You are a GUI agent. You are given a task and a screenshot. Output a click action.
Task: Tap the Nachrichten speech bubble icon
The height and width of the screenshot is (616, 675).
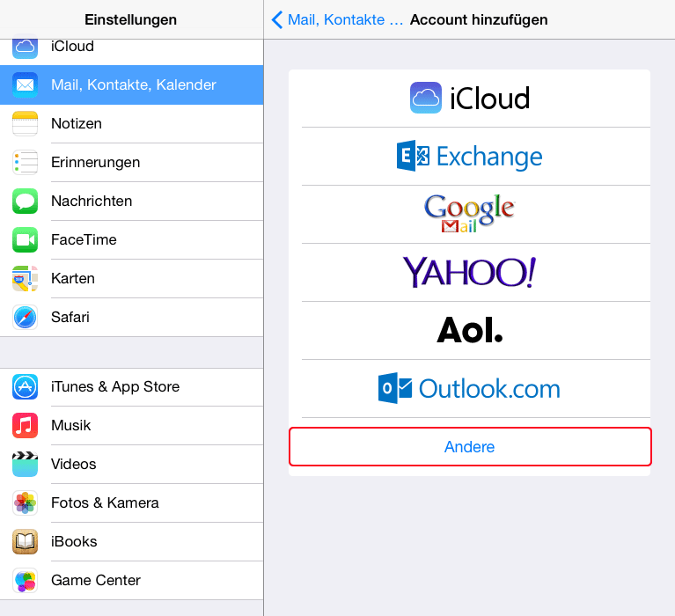pos(25,201)
